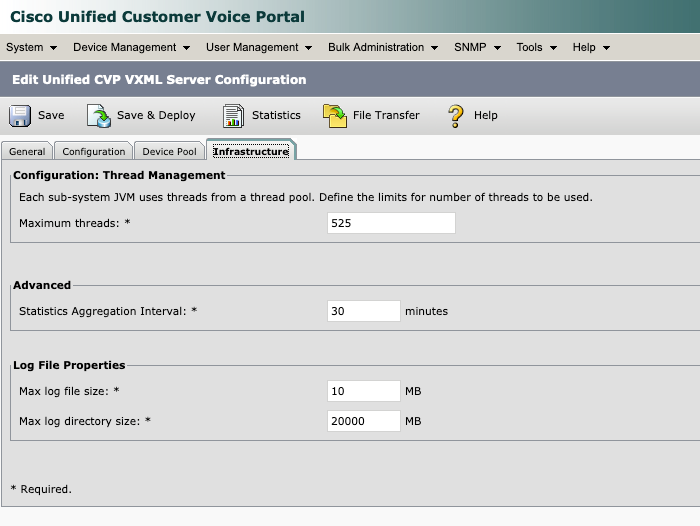The width and height of the screenshot is (700, 526).
Task: Select the Device Pool tab
Action: 170,152
